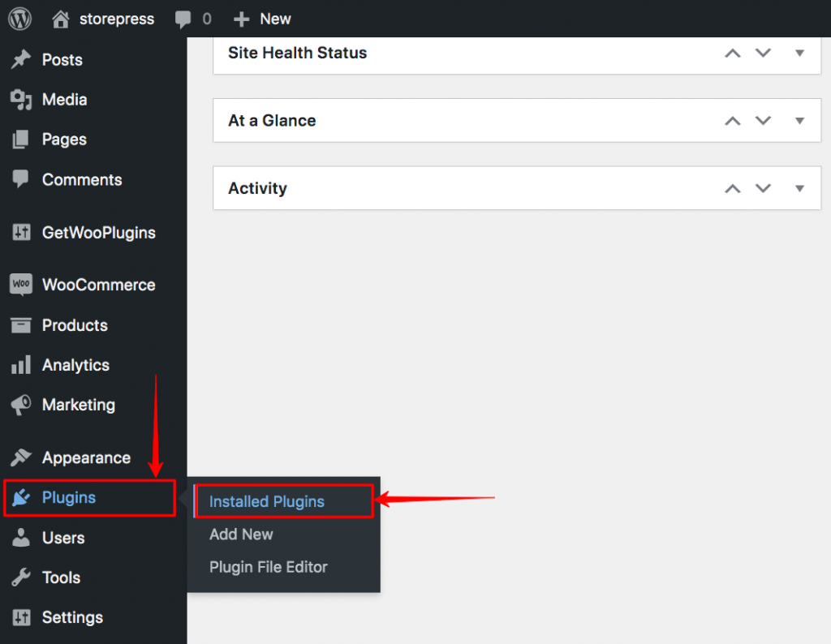Click the storepress home icon
The image size is (831, 644).
(x=60, y=19)
